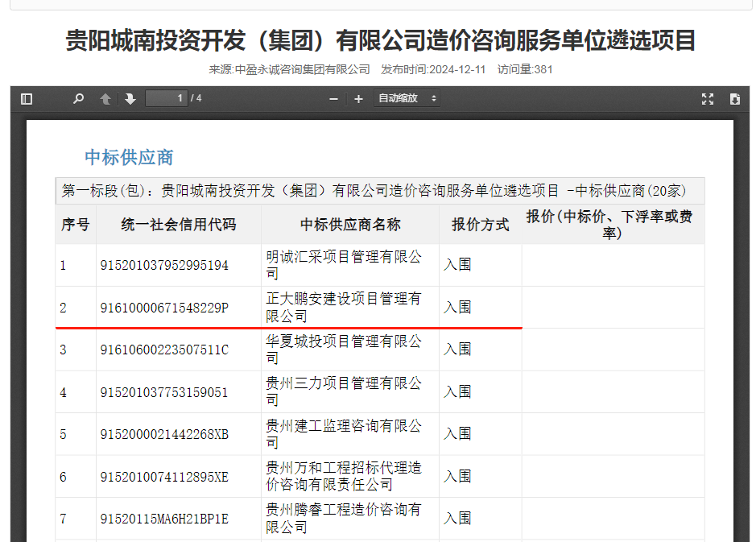Screen dimensions: 756x542
Task: Enter presentation fullscreen mode
Action: point(708,99)
